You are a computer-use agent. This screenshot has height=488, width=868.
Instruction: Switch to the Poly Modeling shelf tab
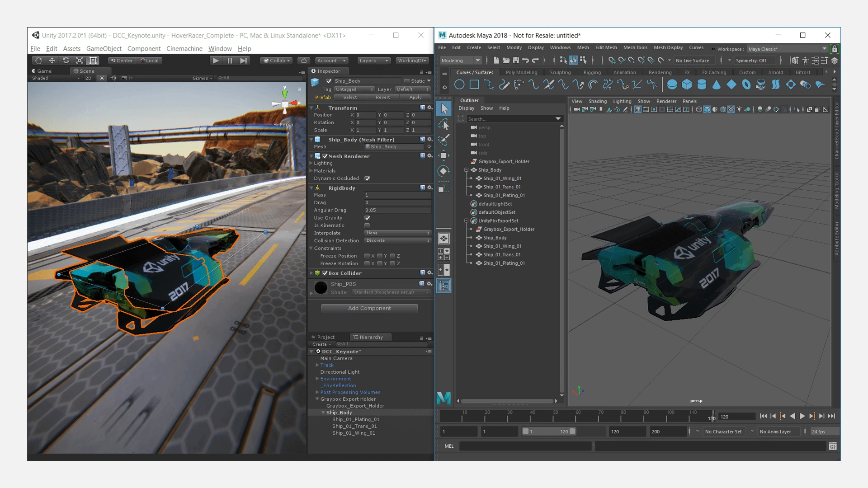[521, 72]
